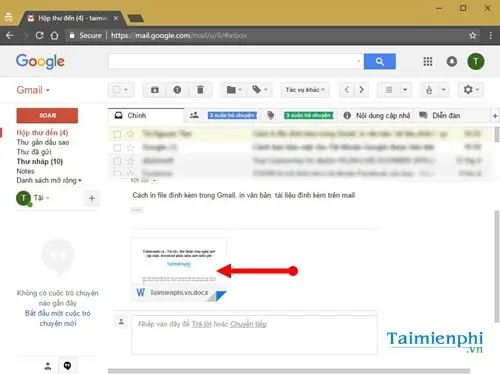Open the Google apps grid
Image resolution: width=500 pixels, height=374 pixels.
[428, 61]
